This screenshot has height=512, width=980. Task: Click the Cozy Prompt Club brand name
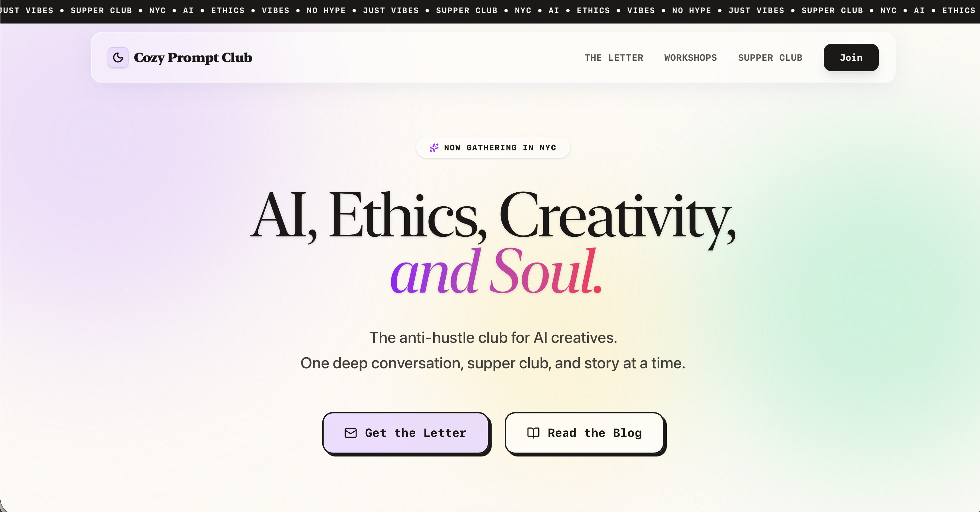point(193,57)
